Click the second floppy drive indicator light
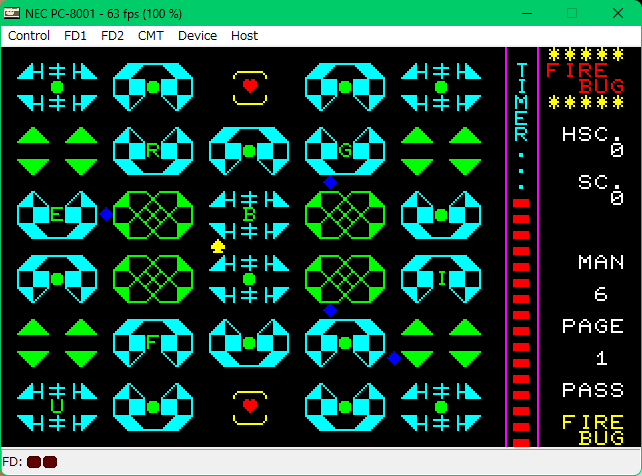This screenshot has height=476, width=642. pyautogui.click(x=50, y=462)
